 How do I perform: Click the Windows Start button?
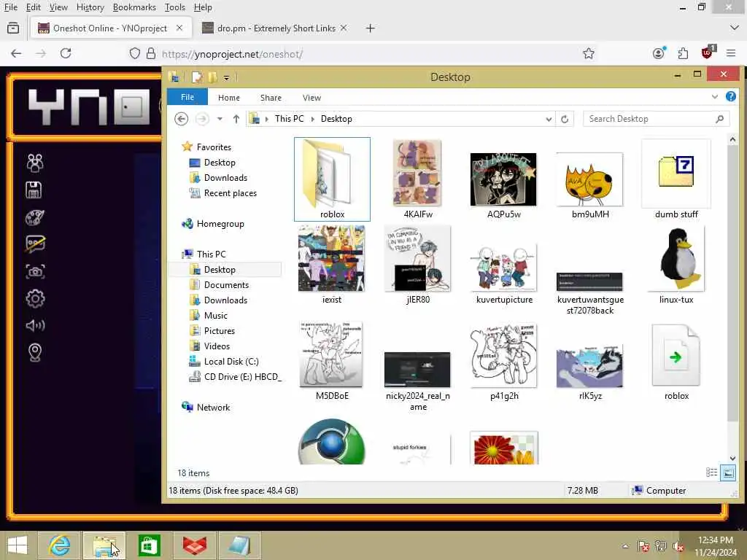point(18,545)
